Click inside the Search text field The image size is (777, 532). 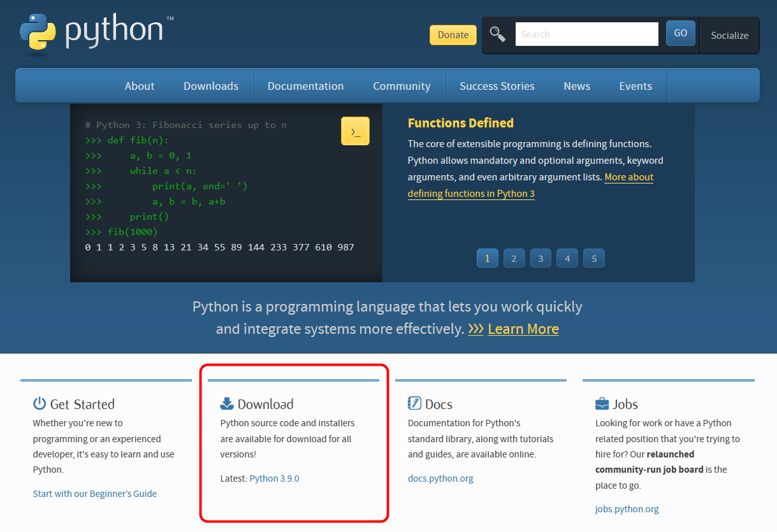coord(586,34)
